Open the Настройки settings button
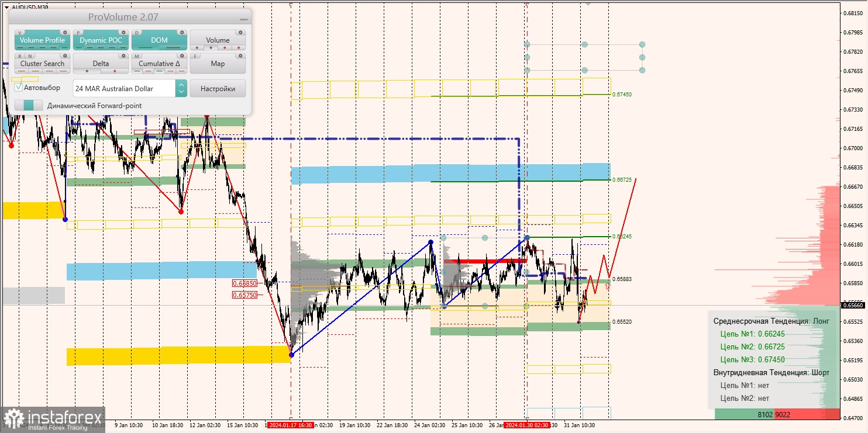This screenshot has width=868, height=433. click(x=218, y=88)
